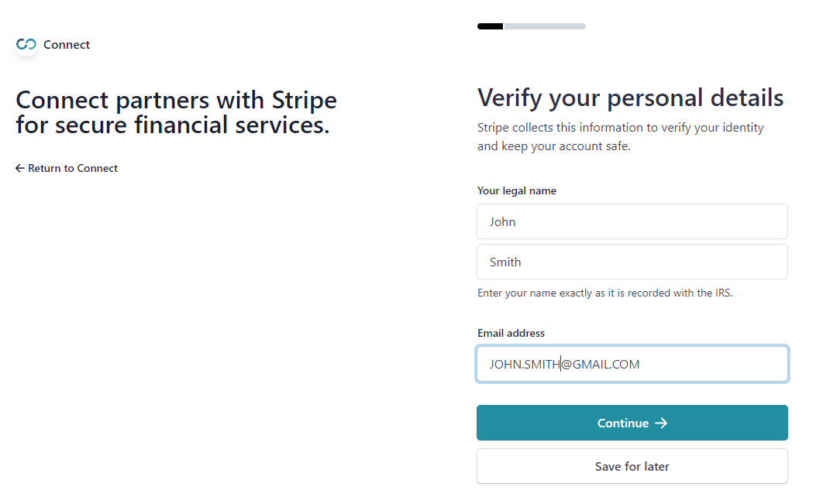The width and height of the screenshot is (823, 504).
Task: Click the Your legal name label
Action: (517, 191)
